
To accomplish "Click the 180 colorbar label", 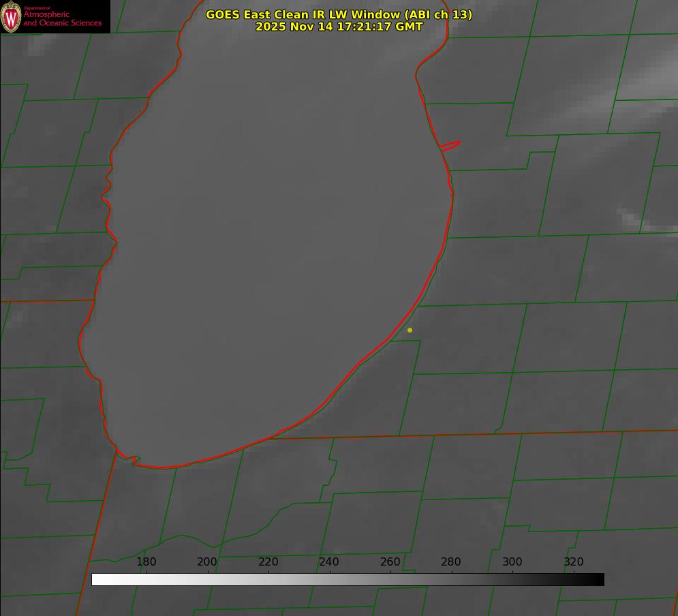I will 147,562.
